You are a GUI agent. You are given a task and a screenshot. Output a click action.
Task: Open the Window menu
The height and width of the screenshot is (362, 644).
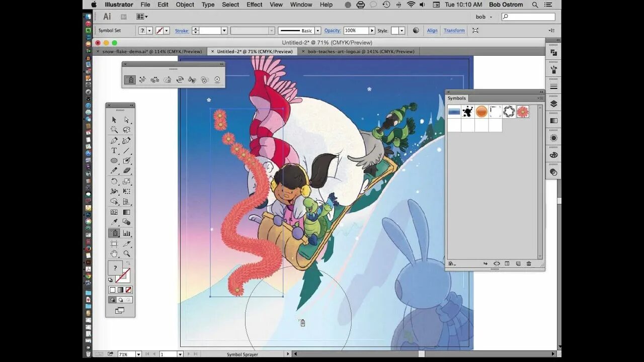(301, 5)
